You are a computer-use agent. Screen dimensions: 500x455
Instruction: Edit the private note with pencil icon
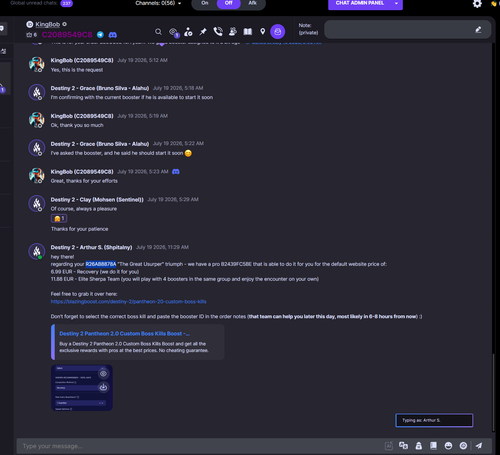(478, 30)
